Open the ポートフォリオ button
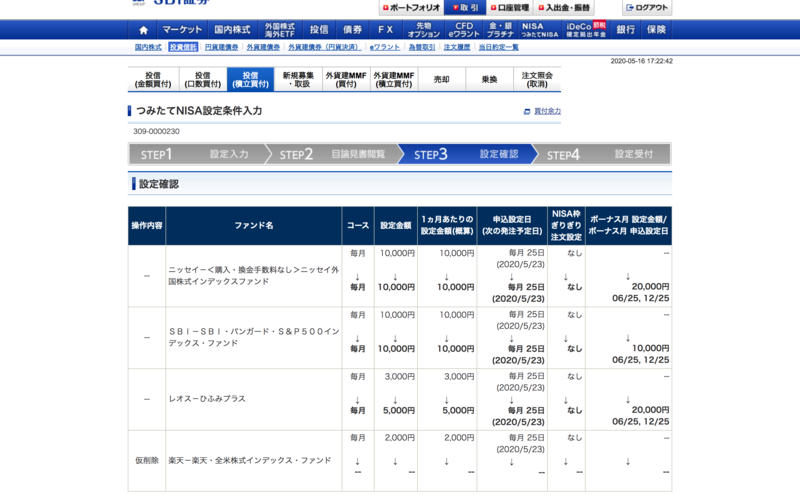 [x=411, y=8]
